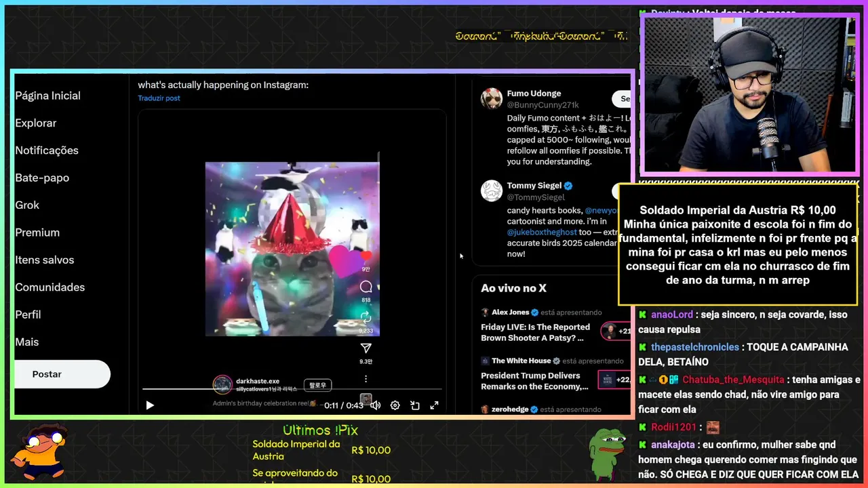Click the Korean follow button beside darkhaste.exe

point(317,385)
